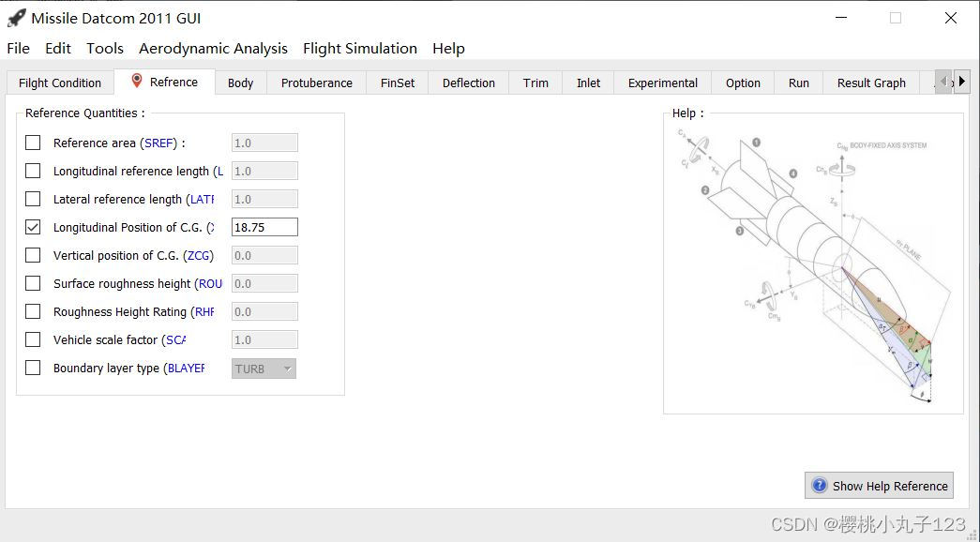The width and height of the screenshot is (980, 542).
Task: Enable the Boundary layer type checkbox
Action: (x=33, y=368)
